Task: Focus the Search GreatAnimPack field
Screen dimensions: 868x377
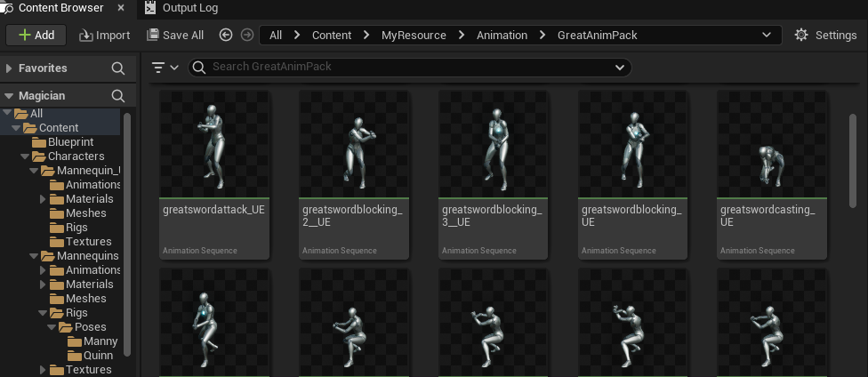Action: 410,68
